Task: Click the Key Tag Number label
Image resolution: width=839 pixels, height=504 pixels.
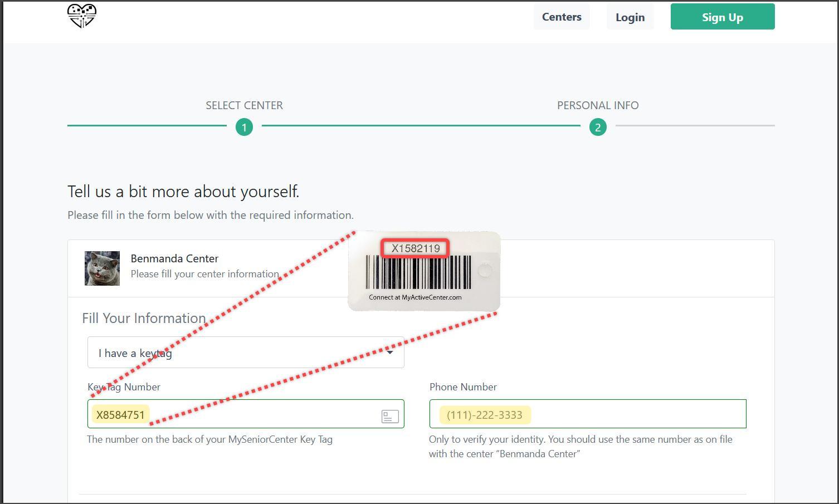Action: click(x=124, y=387)
